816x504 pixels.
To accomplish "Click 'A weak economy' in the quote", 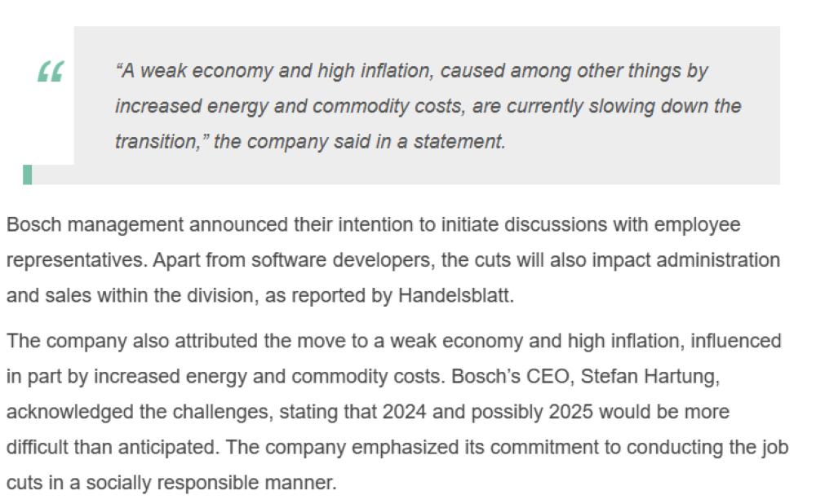I will [197, 71].
